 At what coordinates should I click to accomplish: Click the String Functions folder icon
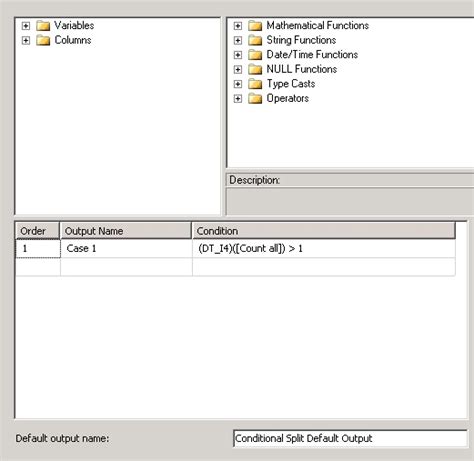click(255, 40)
